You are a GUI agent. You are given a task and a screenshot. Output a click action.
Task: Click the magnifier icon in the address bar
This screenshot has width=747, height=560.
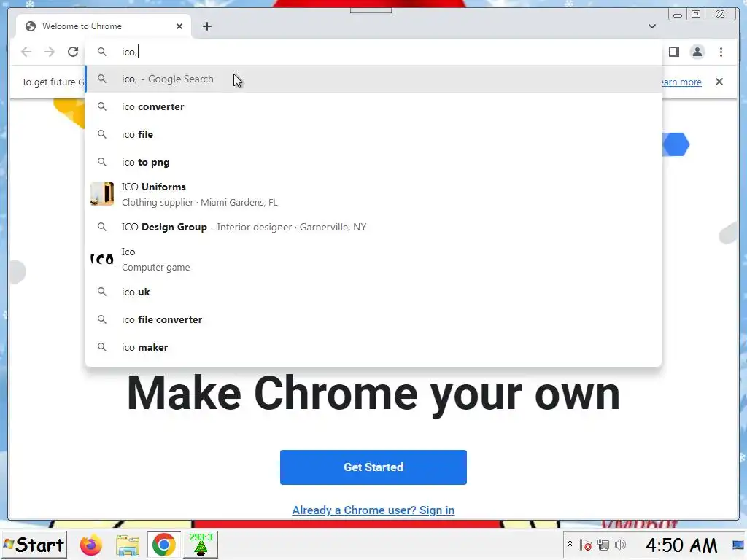102,52
